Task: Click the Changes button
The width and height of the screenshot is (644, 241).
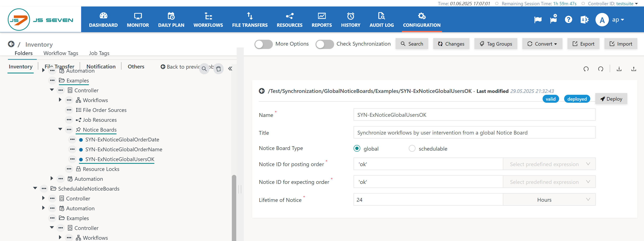Action: tap(451, 44)
